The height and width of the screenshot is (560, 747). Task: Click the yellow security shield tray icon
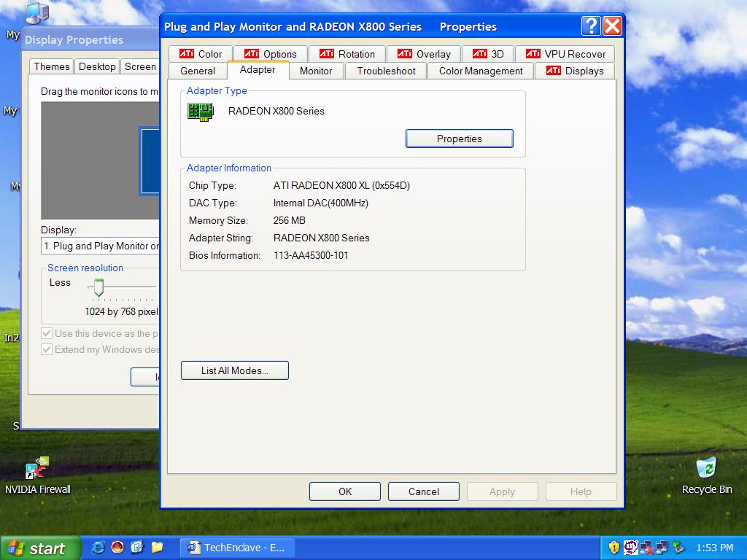pos(614,548)
